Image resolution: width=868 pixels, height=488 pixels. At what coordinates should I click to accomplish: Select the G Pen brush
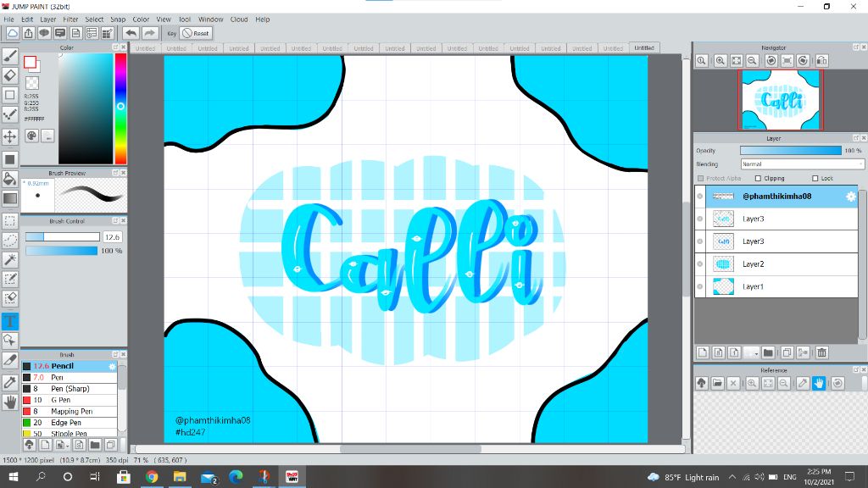[x=70, y=400]
